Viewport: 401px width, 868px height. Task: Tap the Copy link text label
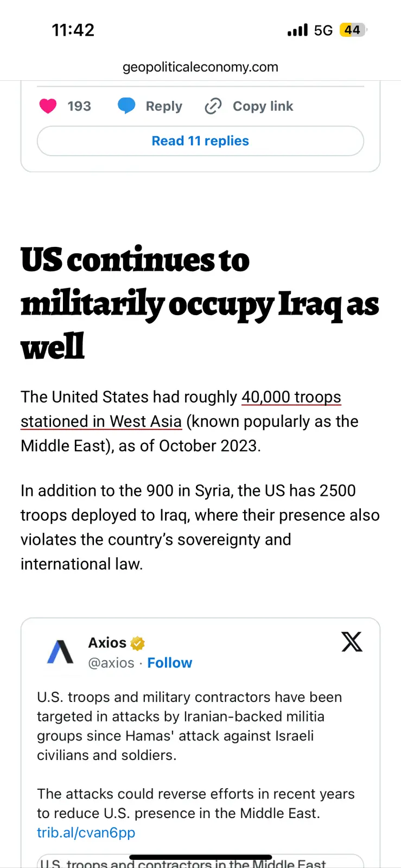tap(263, 106)
